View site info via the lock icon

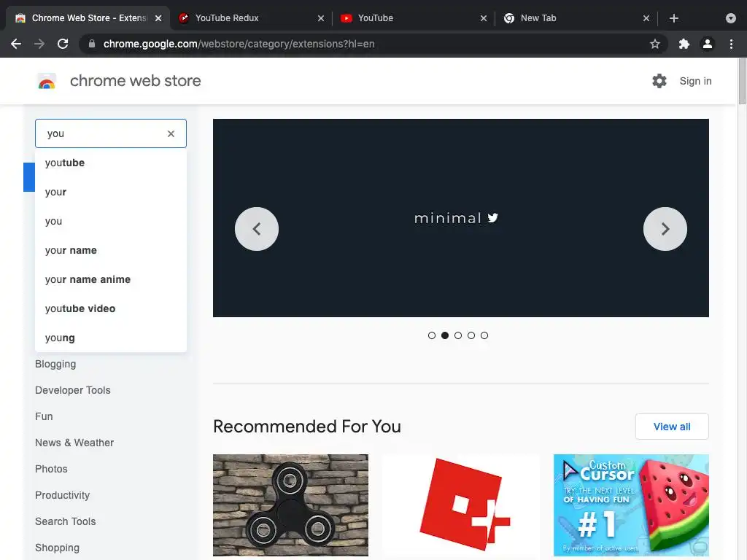[x=92, y=44]
